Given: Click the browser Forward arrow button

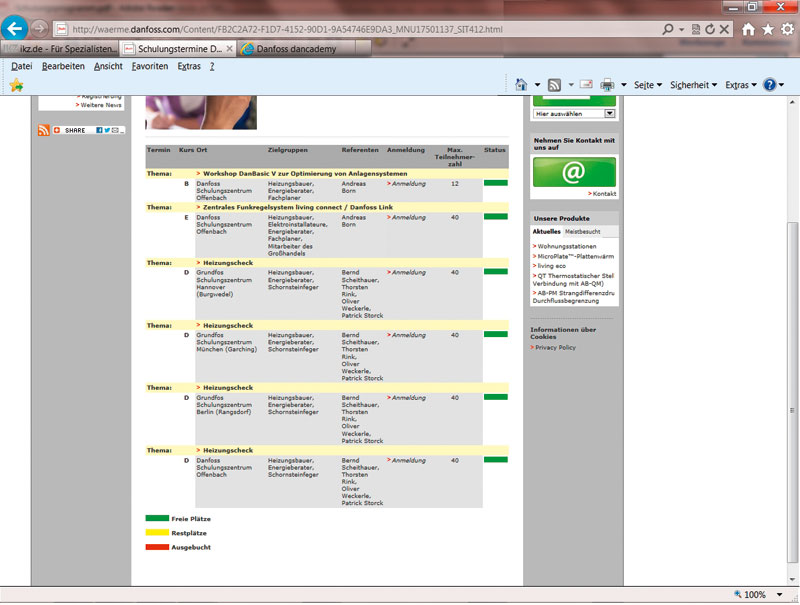Looking at the screenshot, I should [39, 29].
